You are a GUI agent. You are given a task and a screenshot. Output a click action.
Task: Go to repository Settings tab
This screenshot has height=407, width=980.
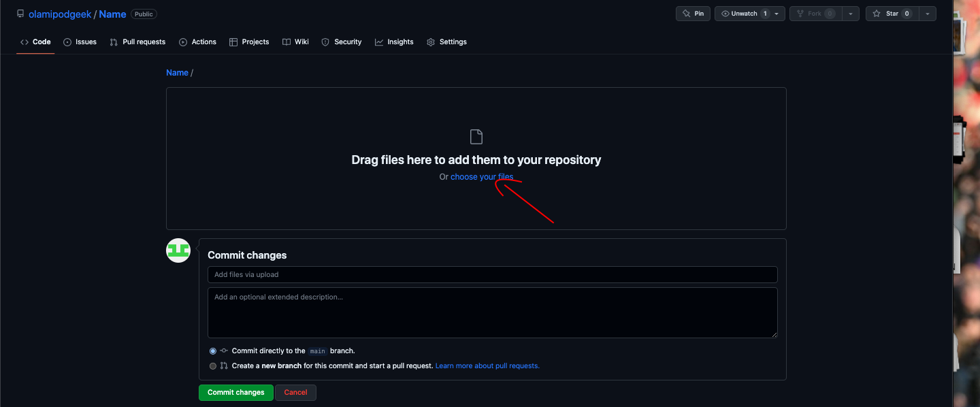tap(446, 42)
